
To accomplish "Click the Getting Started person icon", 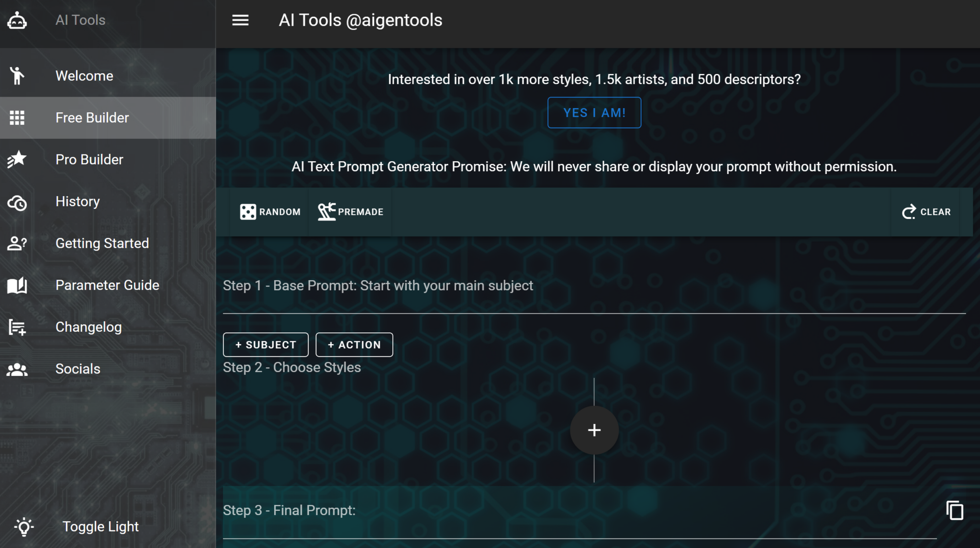I will pyautogui.click(x=17, y=243).
